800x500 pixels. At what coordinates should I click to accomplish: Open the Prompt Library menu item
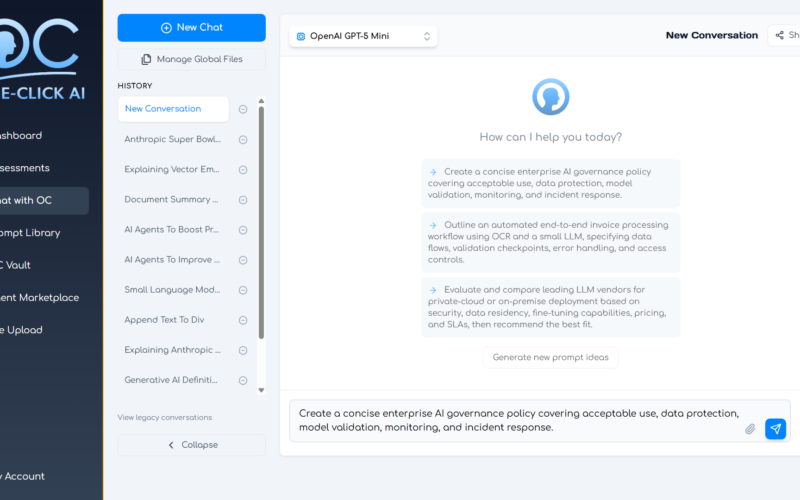coord(30,233)
